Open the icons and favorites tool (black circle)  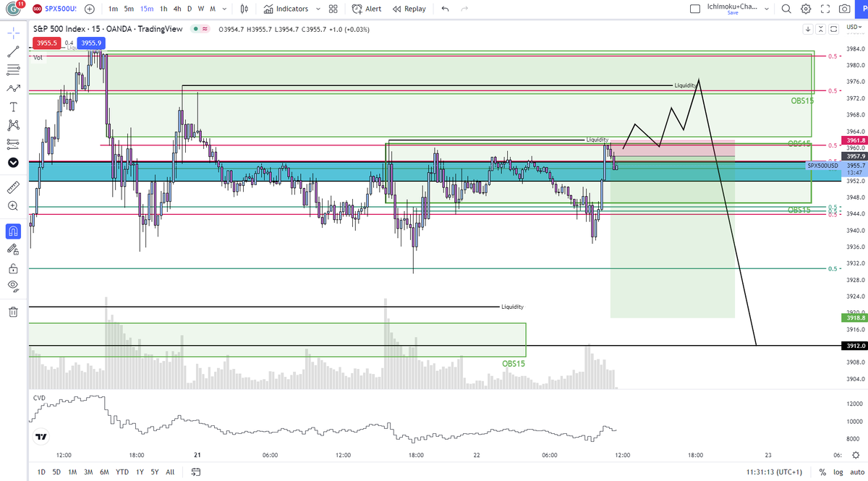click(x=13, y=162)
